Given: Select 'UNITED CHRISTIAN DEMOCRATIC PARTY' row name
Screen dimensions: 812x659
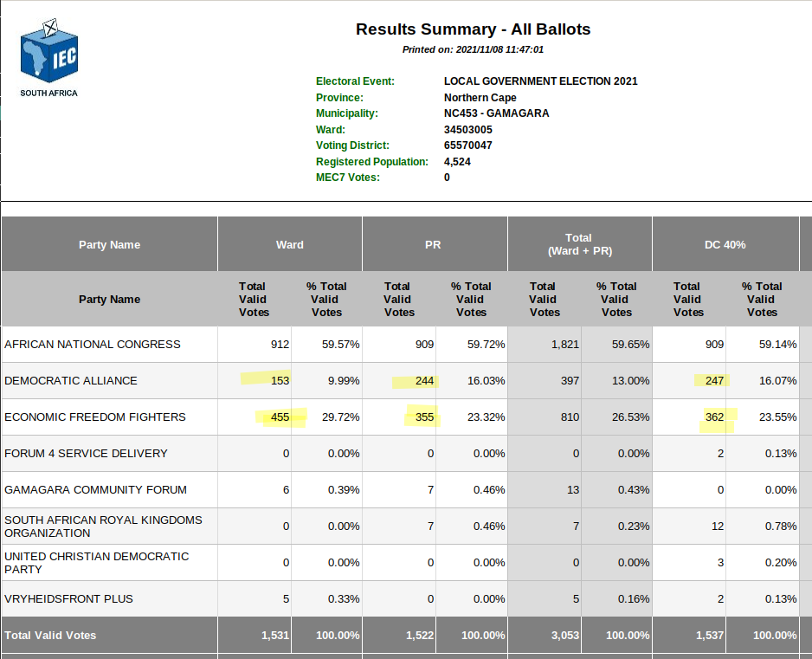Looking at the screenshot, I should coord(97,563).
